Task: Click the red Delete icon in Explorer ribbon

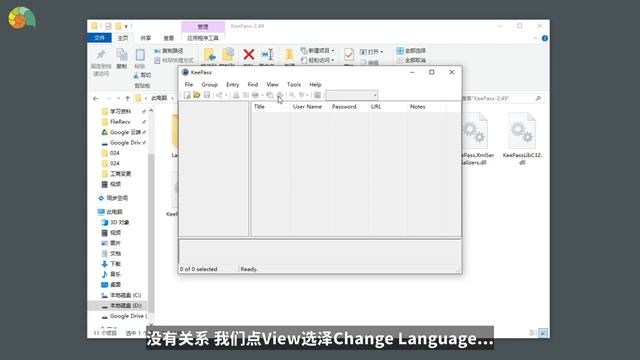Action: pyautogui.click(x=249, y=54)
